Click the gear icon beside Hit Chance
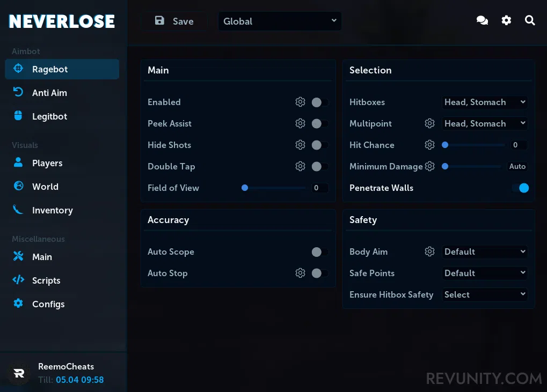 [x=429, y=145]
